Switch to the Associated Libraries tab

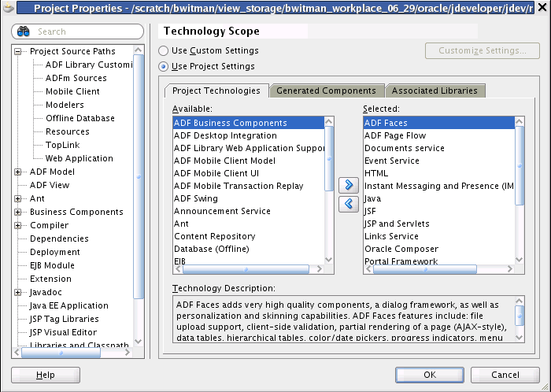click(435, 91)
